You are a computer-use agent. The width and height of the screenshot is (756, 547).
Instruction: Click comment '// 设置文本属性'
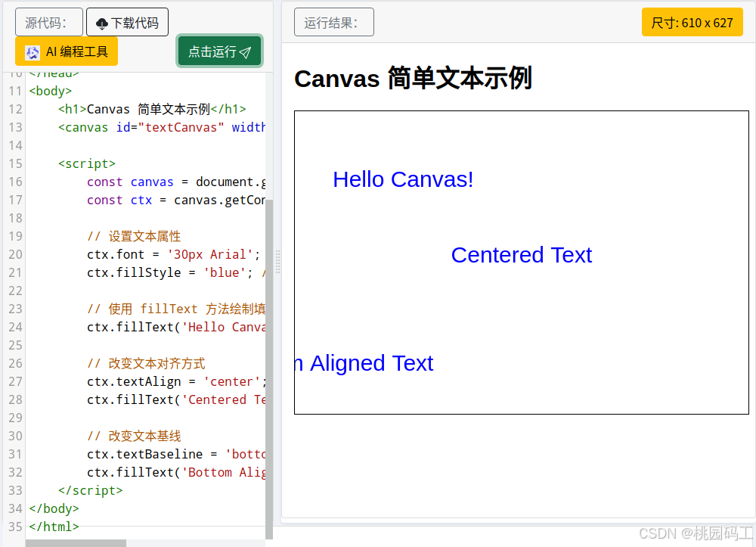(134, 236)
